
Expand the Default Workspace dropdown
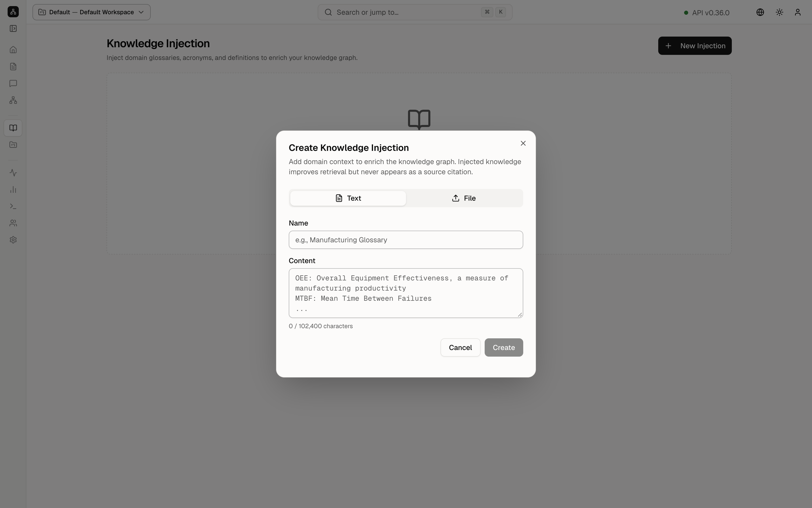(92, 12)
